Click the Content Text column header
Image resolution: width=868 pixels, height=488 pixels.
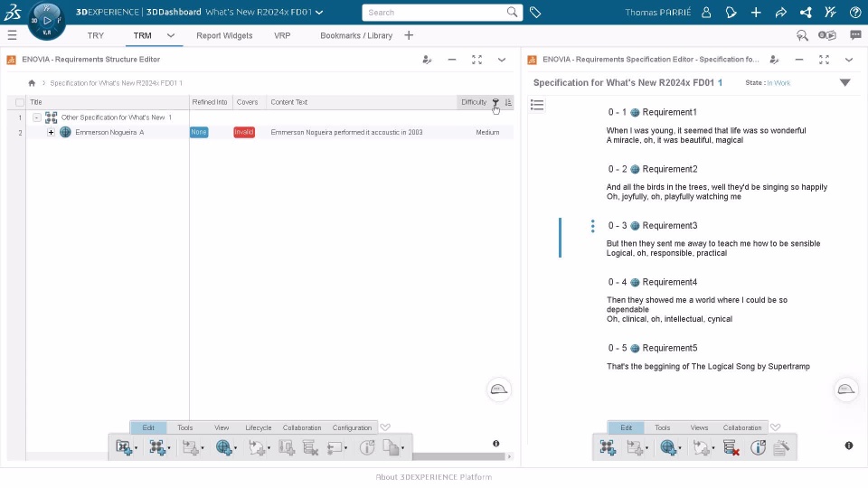(x=289, y=102)
